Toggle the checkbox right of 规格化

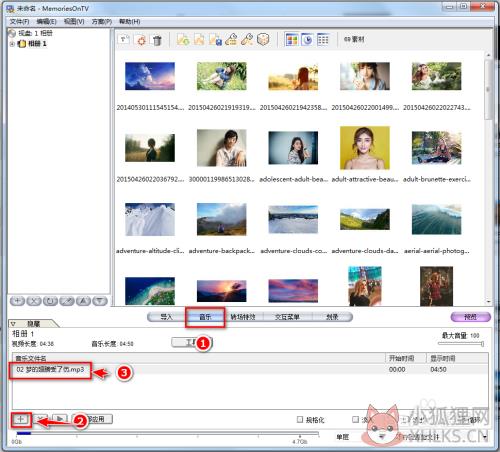tap(355, 419)
